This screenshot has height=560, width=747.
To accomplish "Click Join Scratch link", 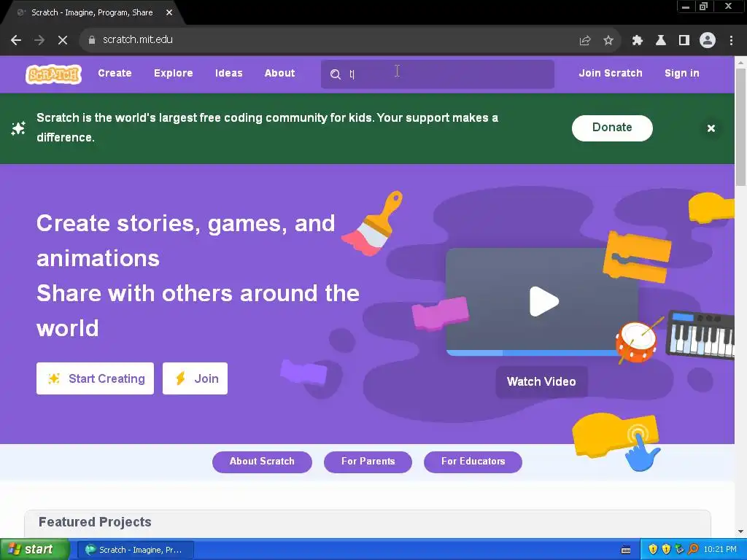I will [611, 74].
